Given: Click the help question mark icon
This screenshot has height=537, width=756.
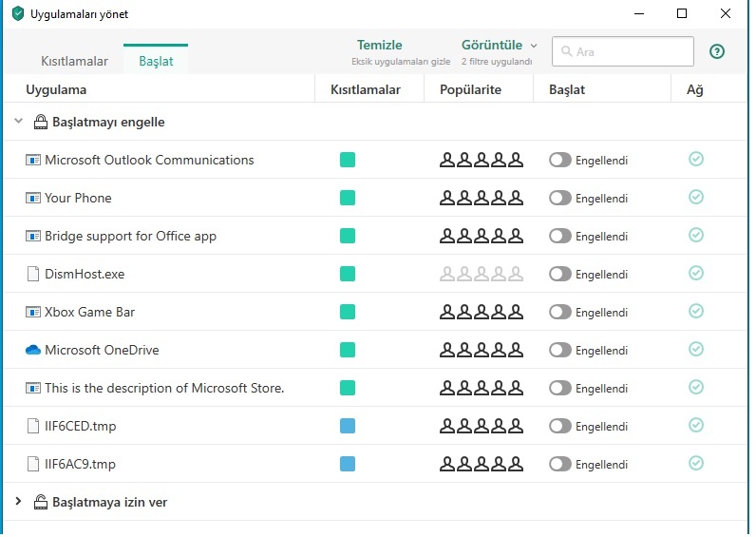Looking at the screenshot, I should (x=717, y=51).
